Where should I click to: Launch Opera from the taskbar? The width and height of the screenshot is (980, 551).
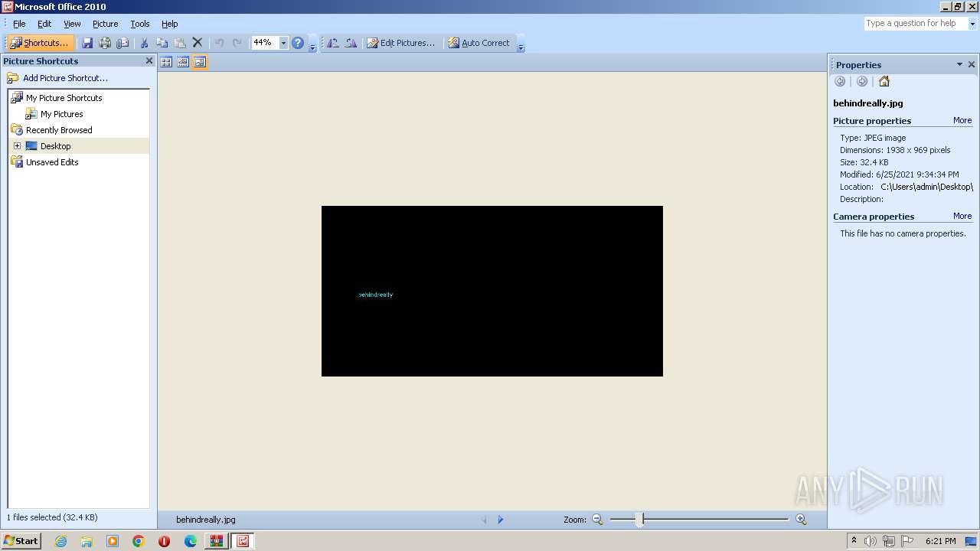click(164, 541)
